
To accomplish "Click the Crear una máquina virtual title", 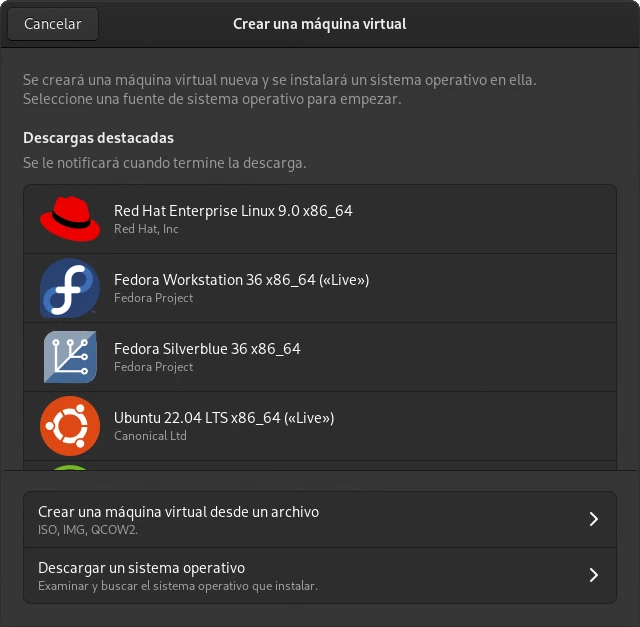I will pos(320,24).
